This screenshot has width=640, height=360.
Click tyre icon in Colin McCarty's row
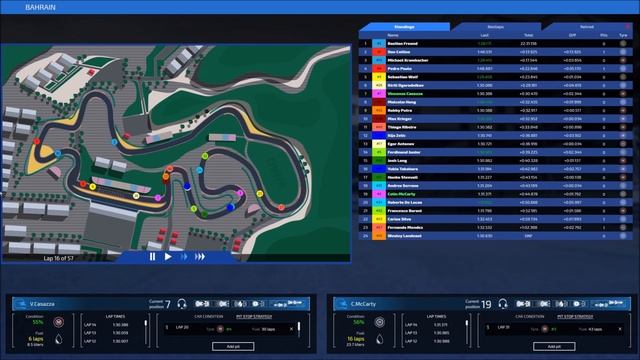pos(623,194)
